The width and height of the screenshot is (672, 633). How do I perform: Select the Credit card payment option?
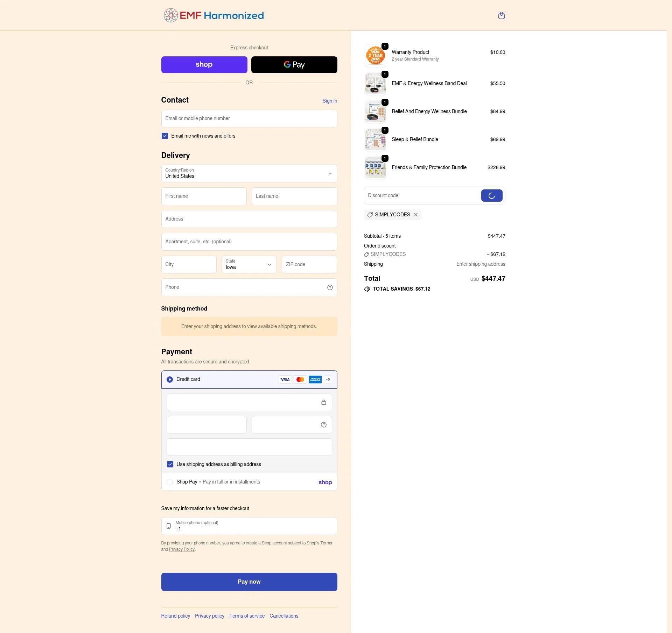[170, 380]
